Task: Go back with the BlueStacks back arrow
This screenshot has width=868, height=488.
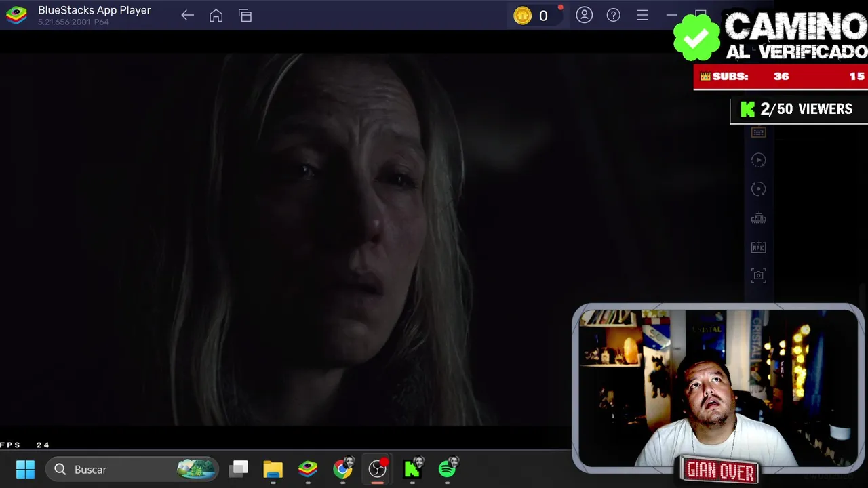Action: click(188, 16)
